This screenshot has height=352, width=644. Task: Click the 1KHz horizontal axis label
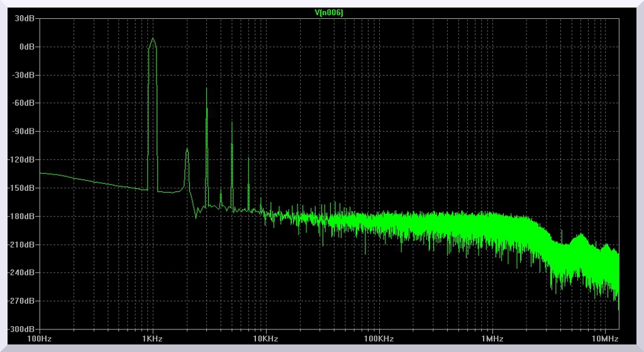[x=152, y=339]
